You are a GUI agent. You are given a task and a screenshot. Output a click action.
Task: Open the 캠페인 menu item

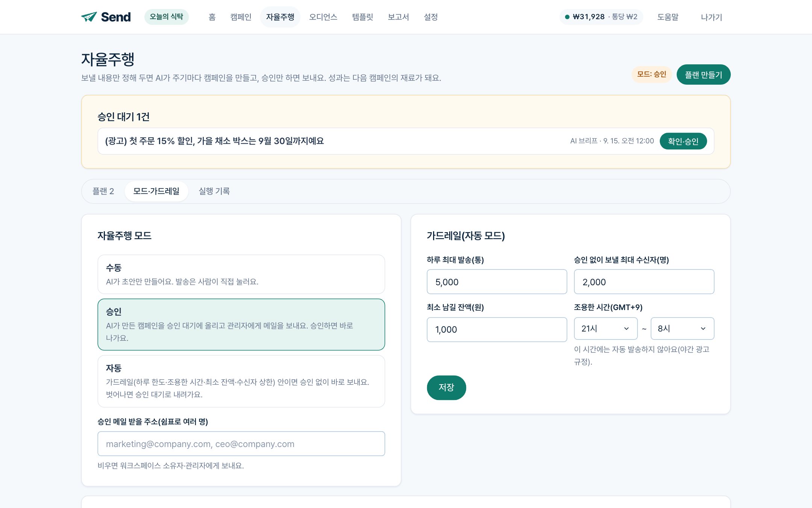click(x=241, y=17)
